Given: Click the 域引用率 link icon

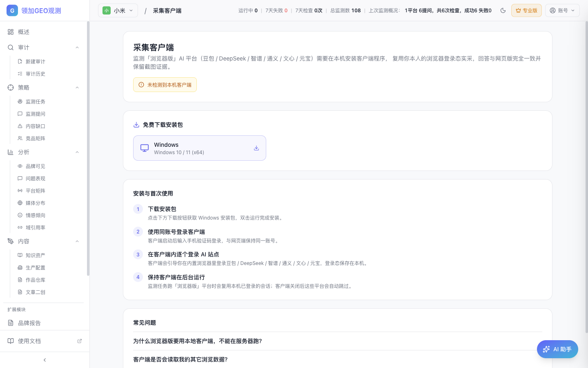Looking at the screenshot, I should coord(20,227).
